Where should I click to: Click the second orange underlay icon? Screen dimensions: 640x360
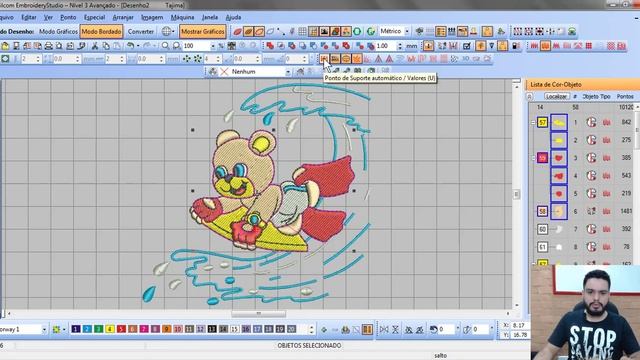coord(335,59)
